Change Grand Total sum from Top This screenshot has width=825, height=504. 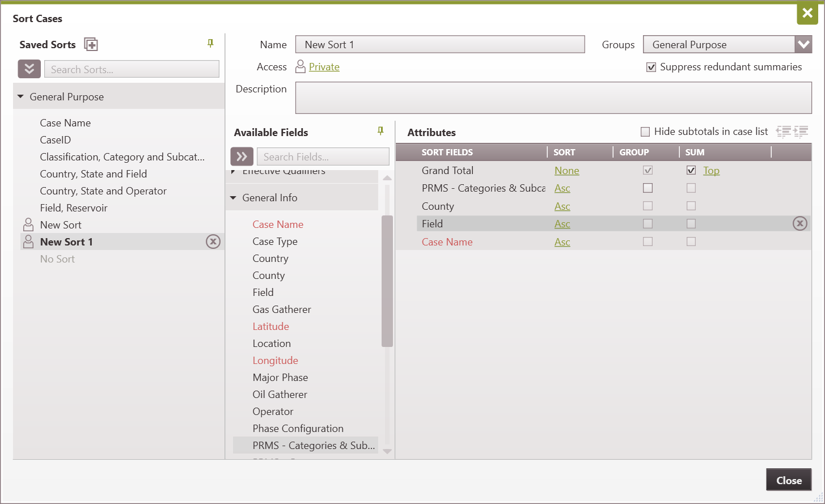click(712, 170)
